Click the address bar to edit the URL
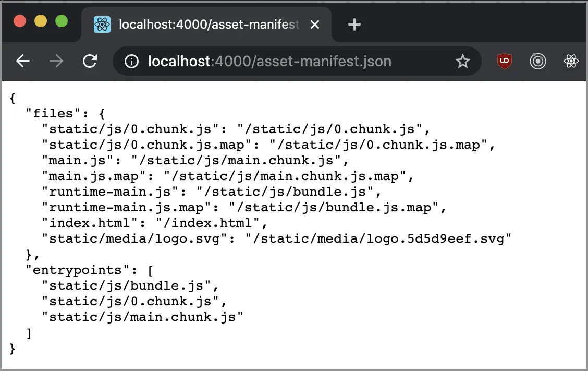Image resolution: width=588 pixels, height=371 pixels. (x=287, y=61)
